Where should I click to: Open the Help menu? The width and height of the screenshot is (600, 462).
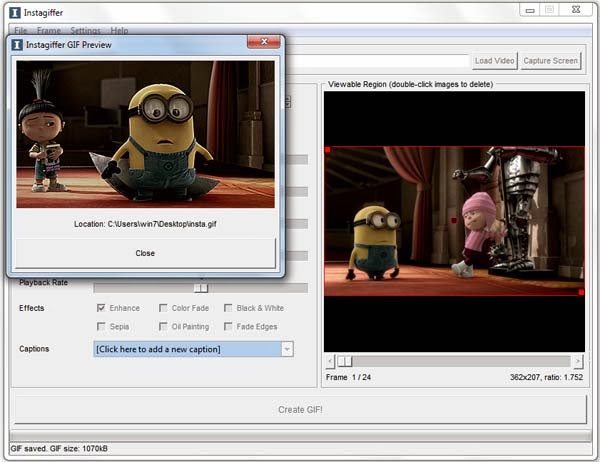click(119, 30)
